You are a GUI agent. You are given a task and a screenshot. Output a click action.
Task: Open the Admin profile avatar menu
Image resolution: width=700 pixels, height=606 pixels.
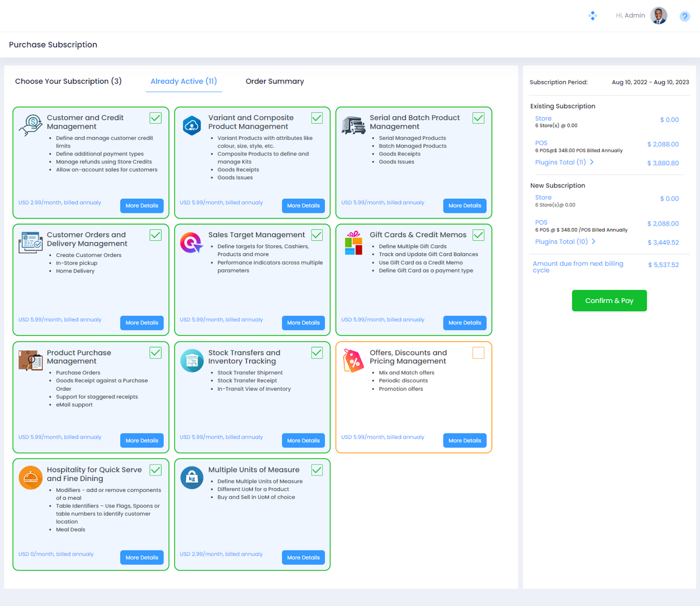pos(658,16)
